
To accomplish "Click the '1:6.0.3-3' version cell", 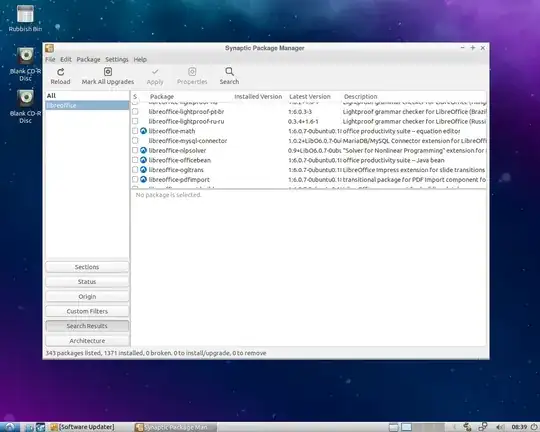I will (x=300, y=112).
